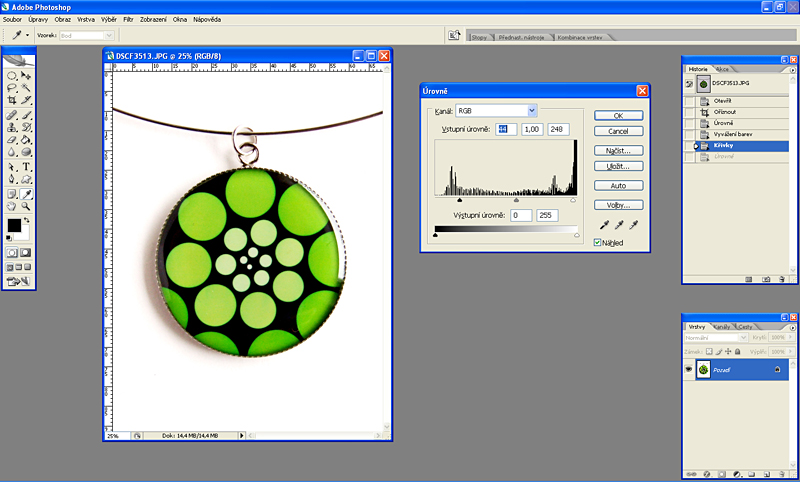
Task: Select the Crop tool in the toolbox
Action: click(x=12, y=102)
